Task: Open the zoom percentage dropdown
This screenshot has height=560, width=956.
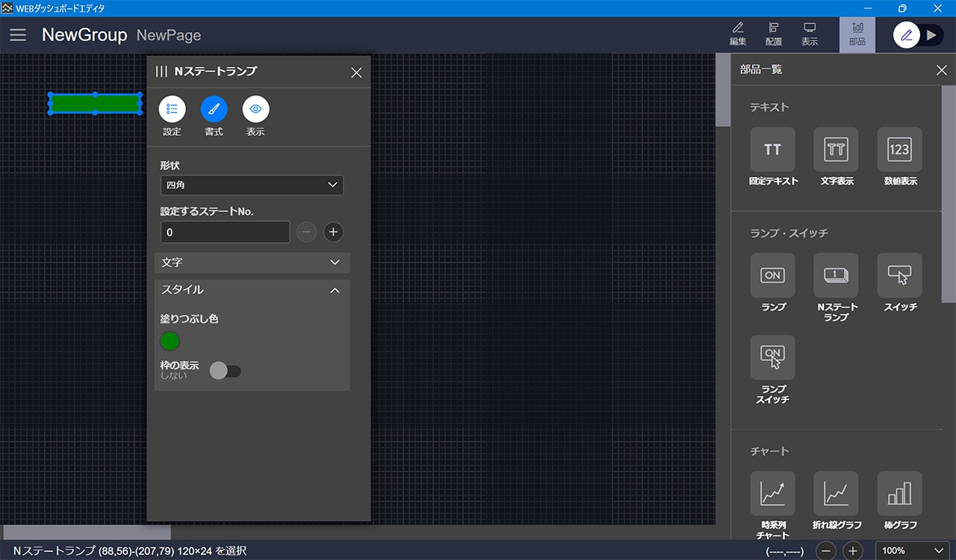Action: pos(912,551)
